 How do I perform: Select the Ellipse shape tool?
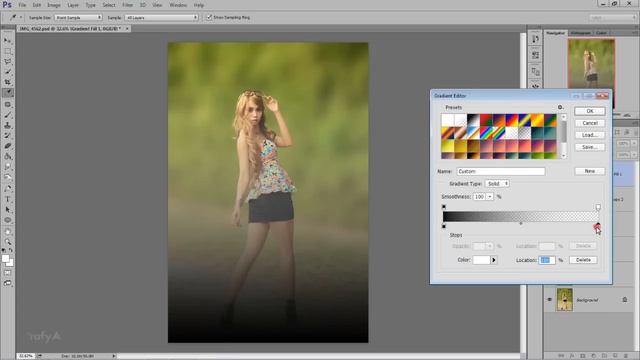click(7, 220)
